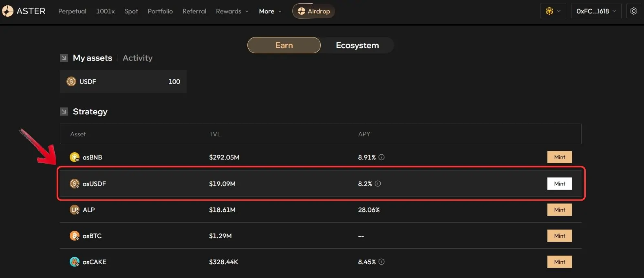Open the 0xFC...1618 wallet dropdown

click(596, 11)
